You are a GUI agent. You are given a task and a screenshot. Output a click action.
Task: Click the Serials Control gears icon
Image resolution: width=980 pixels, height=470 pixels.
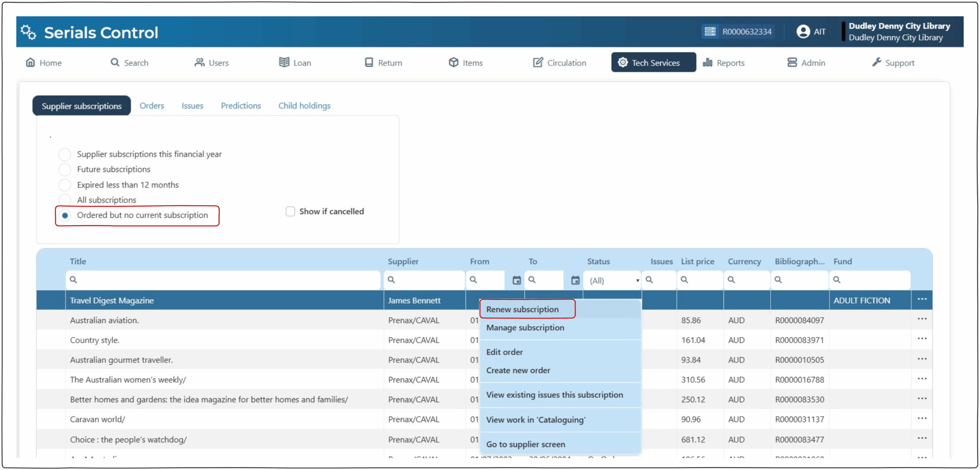click(x=28, y=32)
